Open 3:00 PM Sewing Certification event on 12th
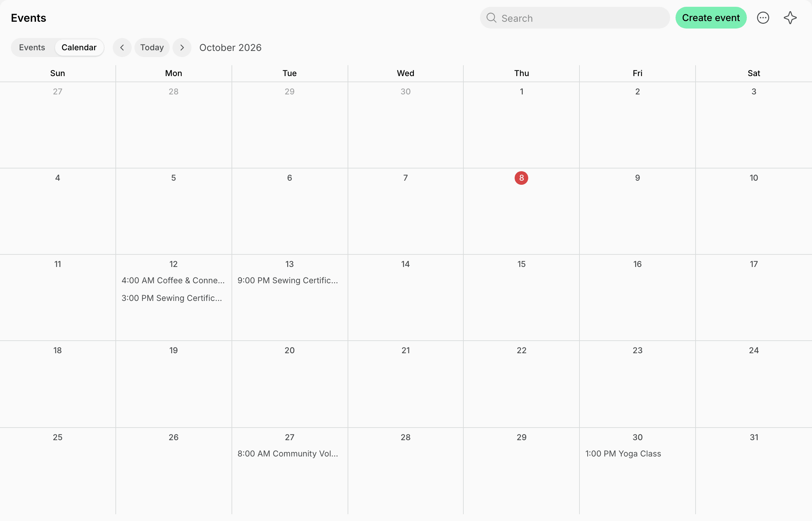Screen dimensions: 812x521 (x=172, y=298)
